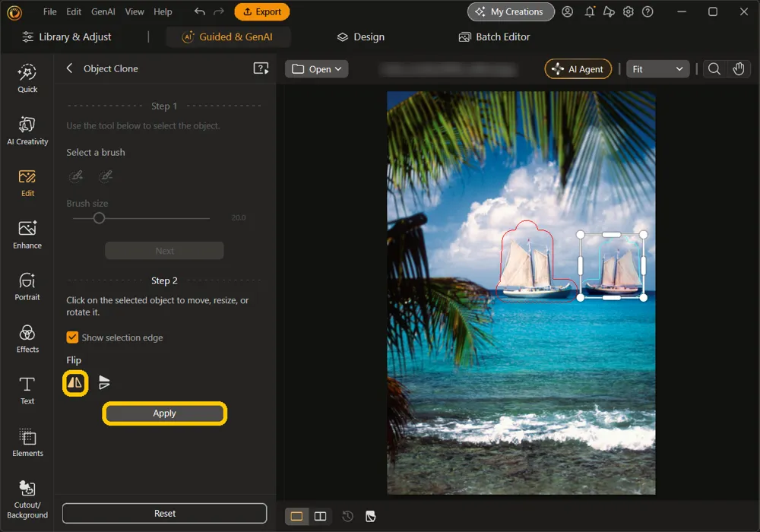Open the Text sidebar panel
The width and height of the screenshot is (760, 532).
[x=27, y=391]
